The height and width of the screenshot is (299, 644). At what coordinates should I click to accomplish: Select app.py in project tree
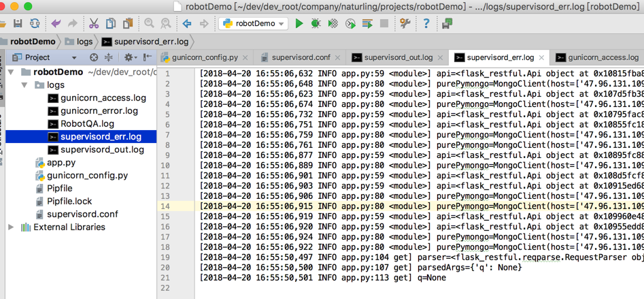[x=62, y=163]
